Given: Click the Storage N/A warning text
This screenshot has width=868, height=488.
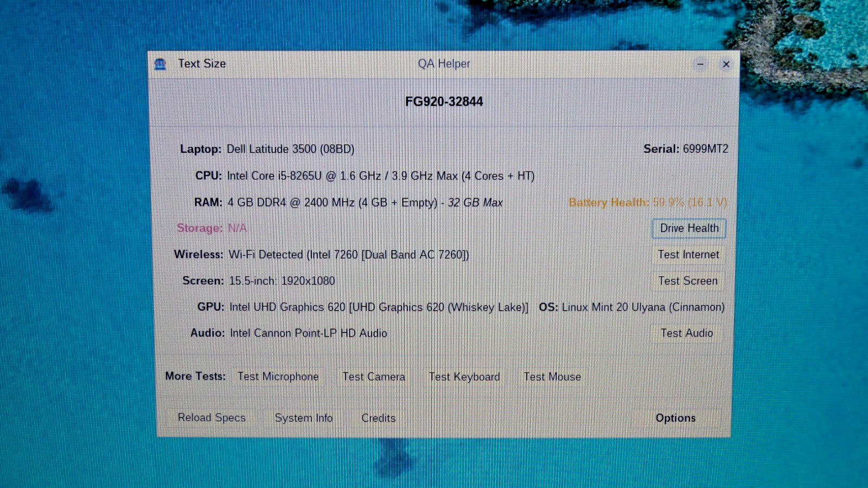Looking at the screenshot, I should 237,228.
